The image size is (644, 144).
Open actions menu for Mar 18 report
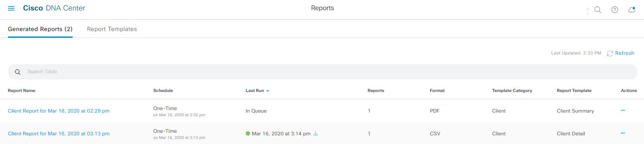pyautogui.click(x=623, y=110)
